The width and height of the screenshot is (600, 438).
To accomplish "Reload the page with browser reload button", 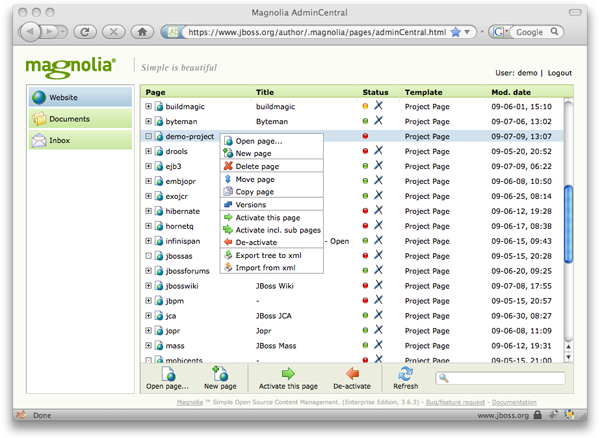I will point(85,32).
